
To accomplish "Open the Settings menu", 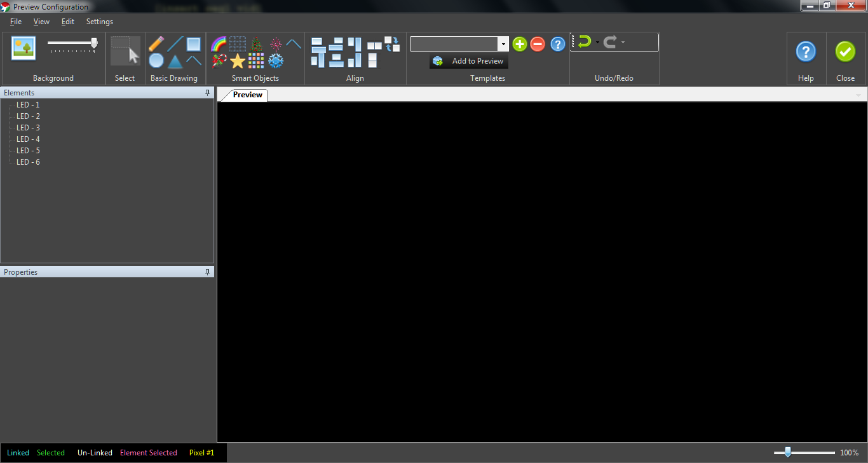I will coord(100,22).
